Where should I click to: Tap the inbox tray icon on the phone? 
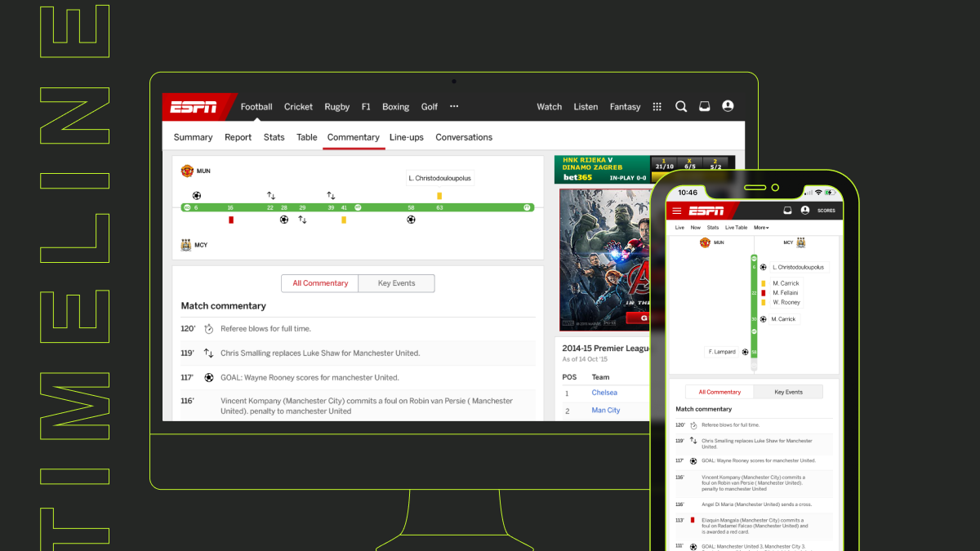click(x=787, y=210)
